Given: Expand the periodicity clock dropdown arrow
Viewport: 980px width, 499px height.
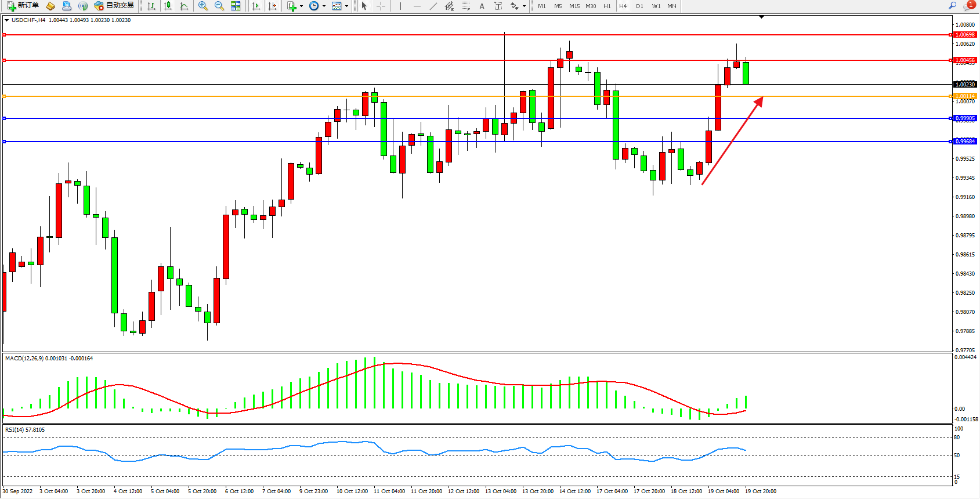Looking at the screenshot, I should point(324,6).
